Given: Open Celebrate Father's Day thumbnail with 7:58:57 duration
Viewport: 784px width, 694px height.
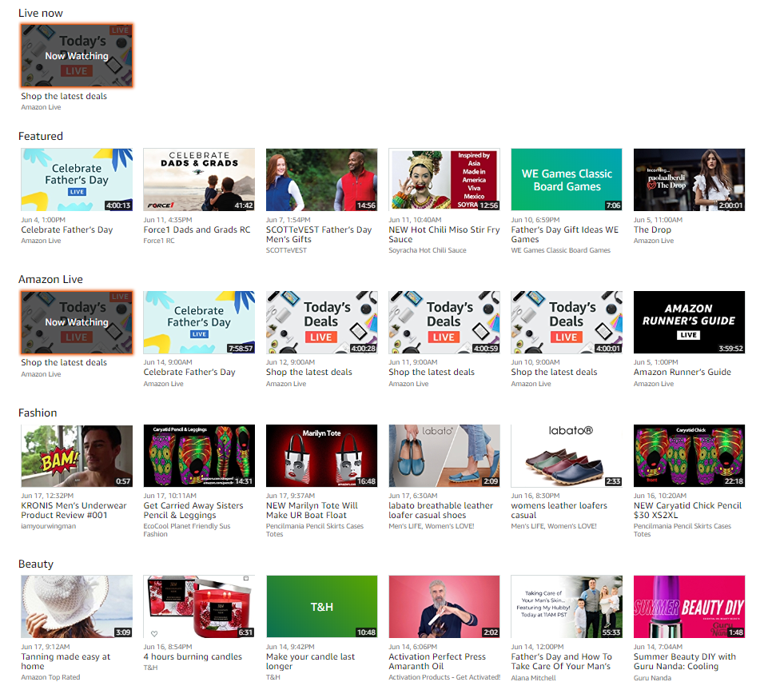Looking at the screenshot, I should point(199,322).
